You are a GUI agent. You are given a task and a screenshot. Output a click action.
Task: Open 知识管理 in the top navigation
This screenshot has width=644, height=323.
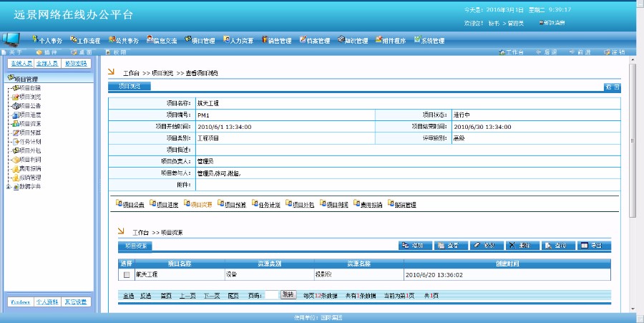353,40
